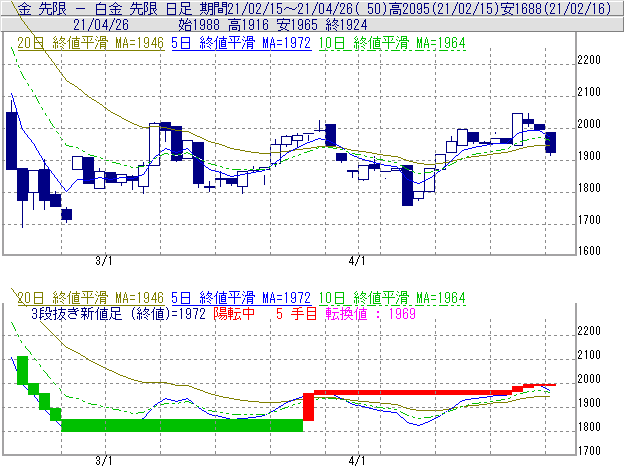Click the 10日 終値平滑 MA=1964 legend in upper chart
This screenshot has width=624, height=473.
pyautogui.click(x=392, y=43)
